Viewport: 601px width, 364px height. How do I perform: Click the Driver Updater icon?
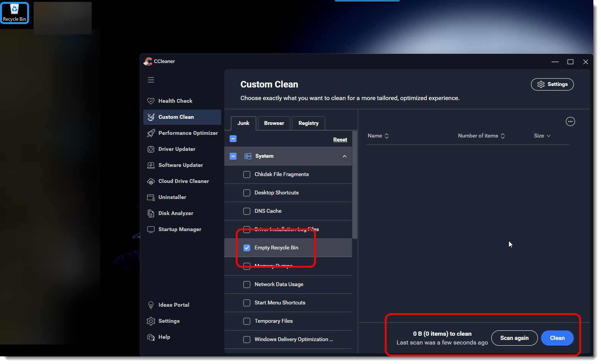click(x=151, y=149)
